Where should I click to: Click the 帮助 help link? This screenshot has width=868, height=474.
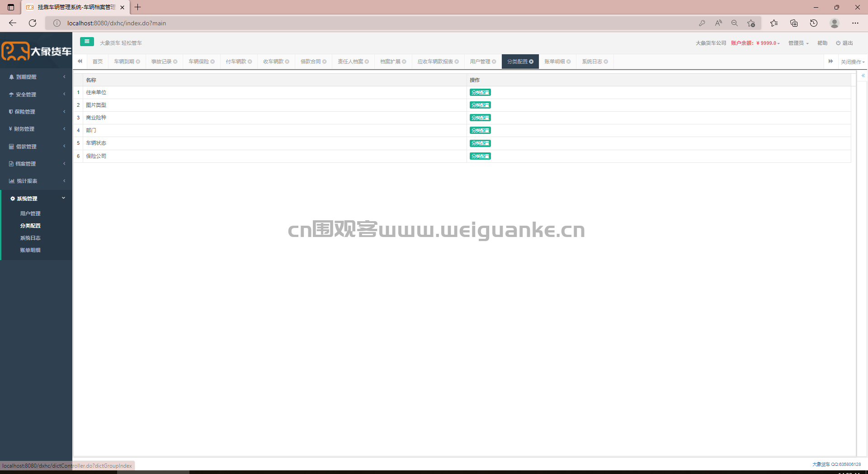(822, 43)
